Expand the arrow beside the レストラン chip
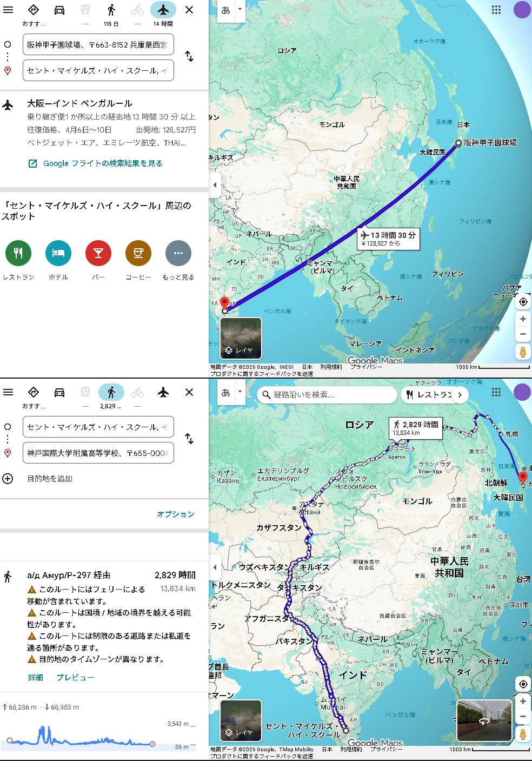 pyautogui.click(x=460, y=395)
